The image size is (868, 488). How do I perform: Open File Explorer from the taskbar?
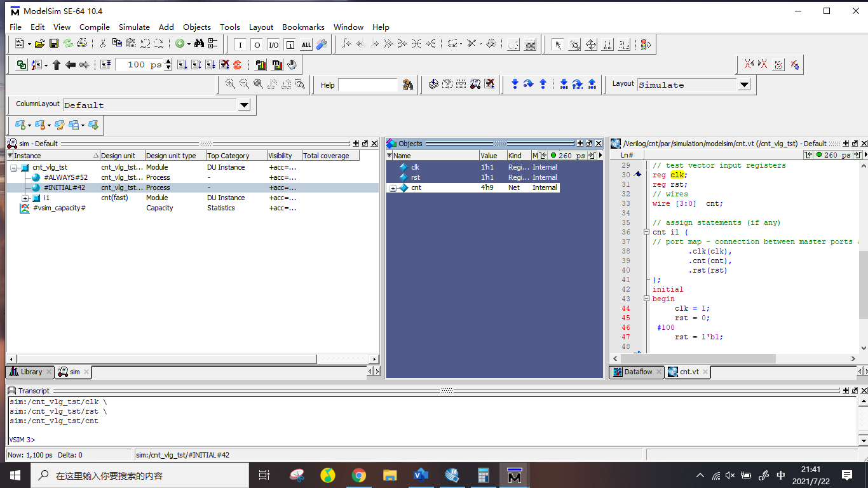click(x=390, y=475)
